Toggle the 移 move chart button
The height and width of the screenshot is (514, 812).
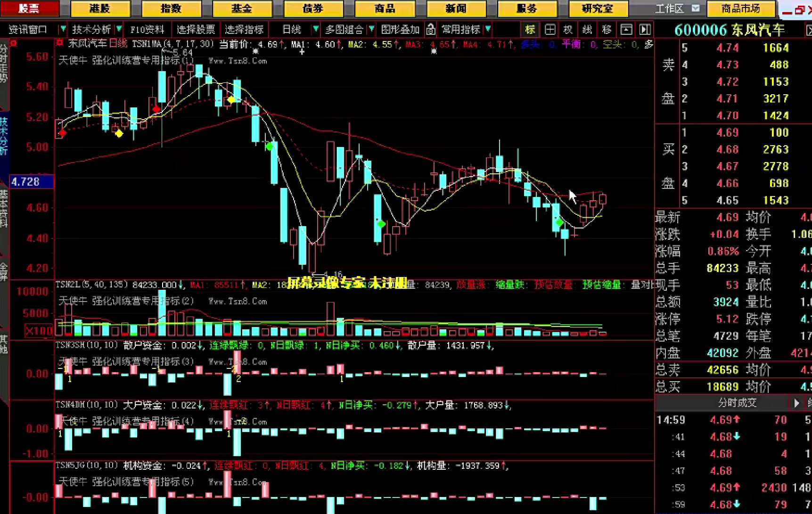(607, 30)
